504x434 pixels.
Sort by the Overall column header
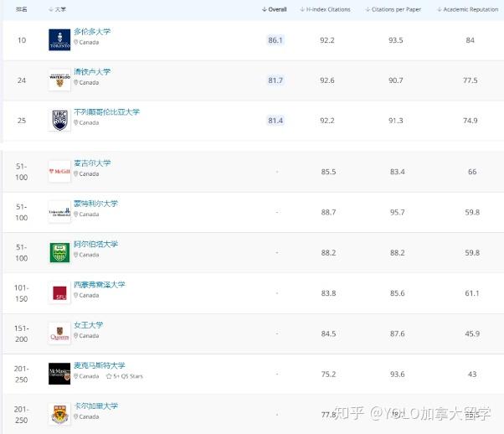275,9
